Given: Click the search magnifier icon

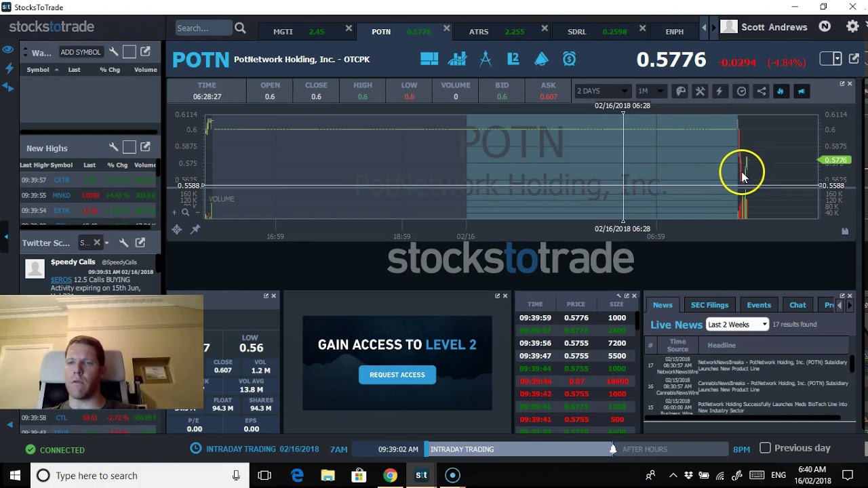Looking at the screenshot, I should tap(240, 28).
